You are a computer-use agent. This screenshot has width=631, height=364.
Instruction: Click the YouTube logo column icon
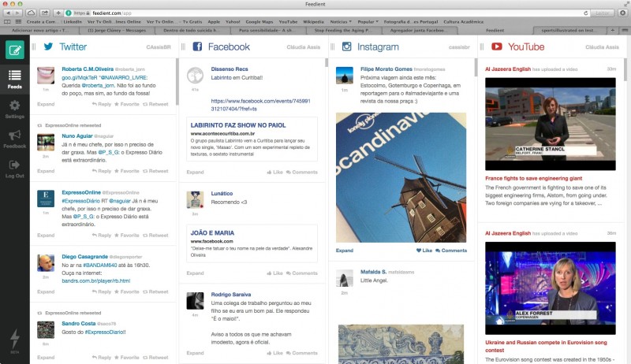497,47
